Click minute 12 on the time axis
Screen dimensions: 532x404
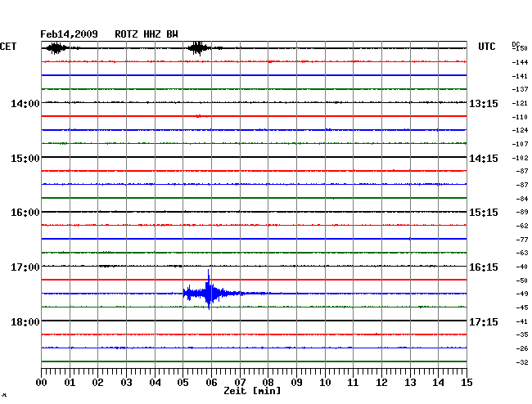tap(381, 382)
